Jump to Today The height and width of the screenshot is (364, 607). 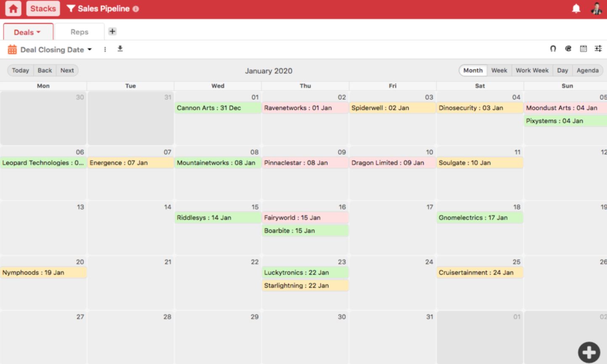pyautogui.click(x=21, y=71)
